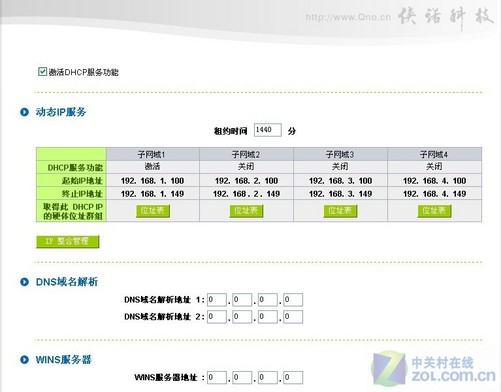The width and height of the screenshot is (501, 392).
Task: Click the 动态IP服务 section arrow icon
Action: [x=24, y=112]
